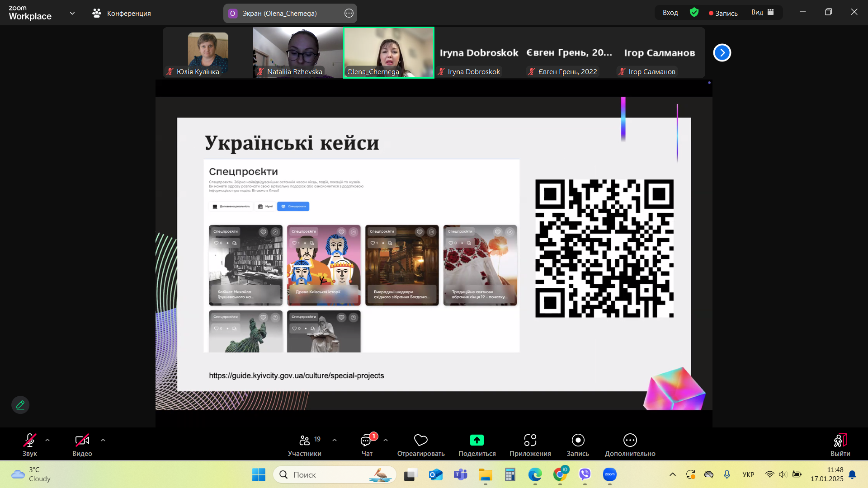Image resolution: width=868 pixels, height=488 pixels.
Task: Open volume speaker tray icon
Action: (x=783, y=474)
